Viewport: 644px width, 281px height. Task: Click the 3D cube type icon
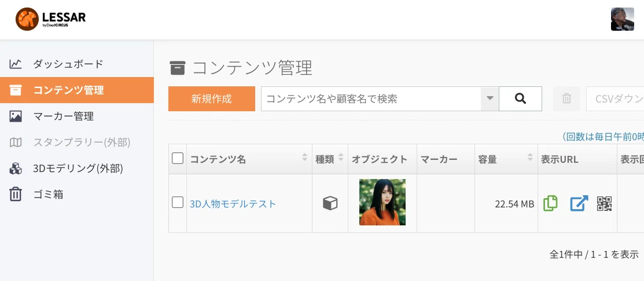(x=330, y=203)
